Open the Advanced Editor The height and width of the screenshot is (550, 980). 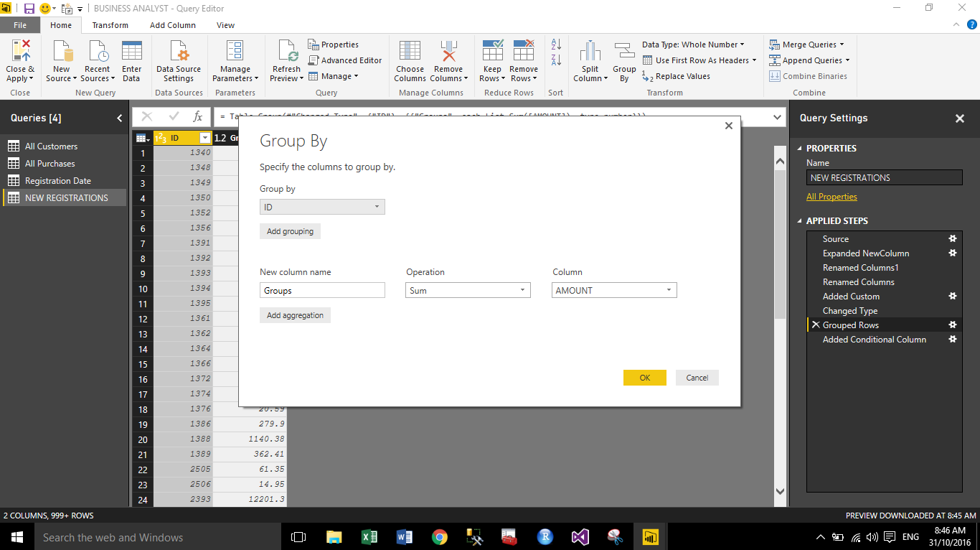(345, 60)
